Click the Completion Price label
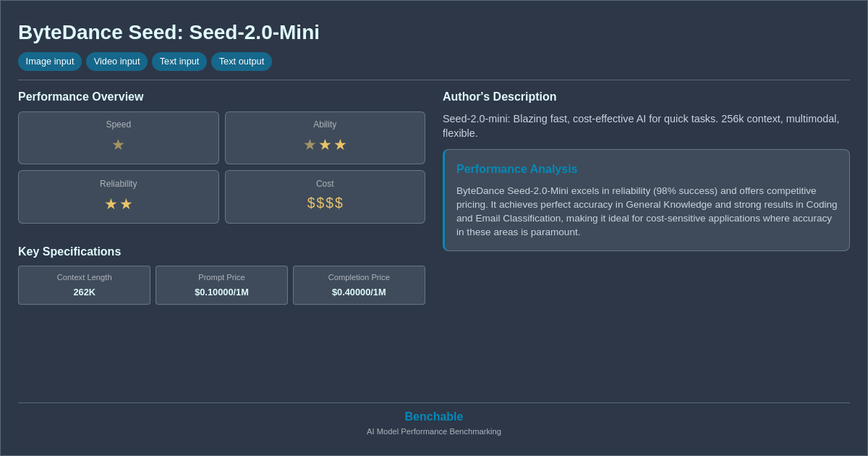868x456 pixels. pos(359,277)
